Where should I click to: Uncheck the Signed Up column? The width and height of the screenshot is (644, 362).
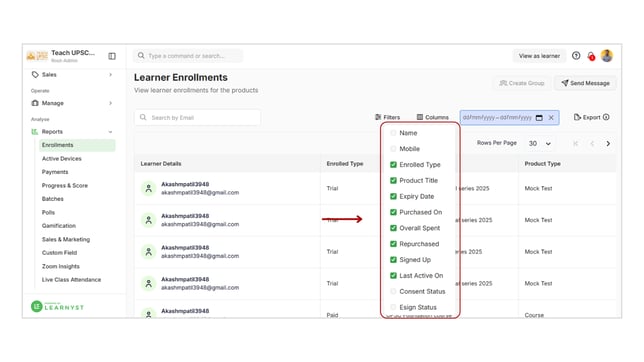point(393,260)
